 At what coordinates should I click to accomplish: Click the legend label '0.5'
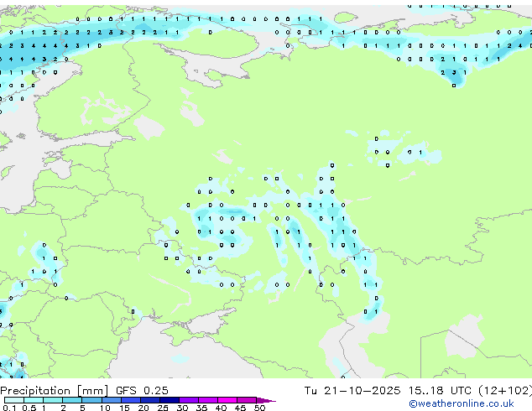click(x=29, y=408)
